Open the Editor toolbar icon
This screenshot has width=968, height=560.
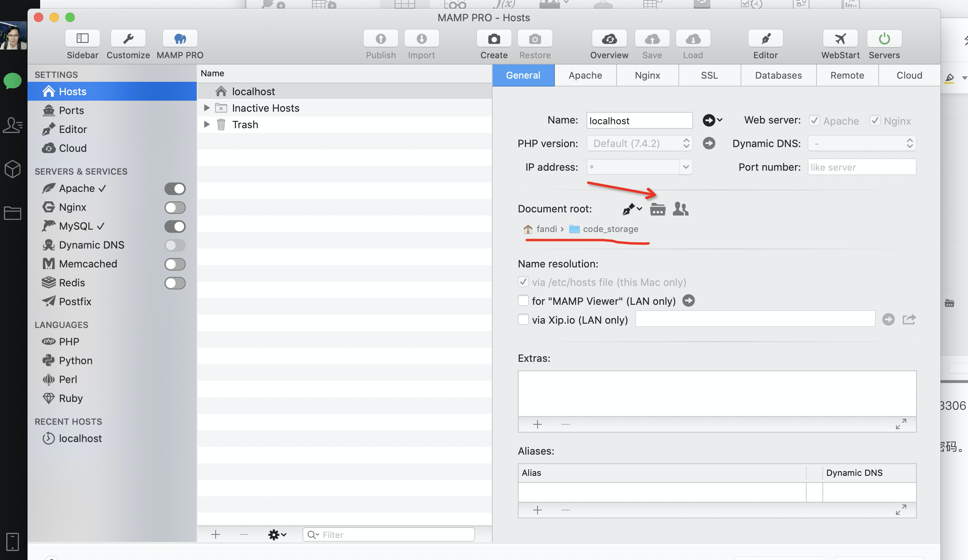(766, 39)
